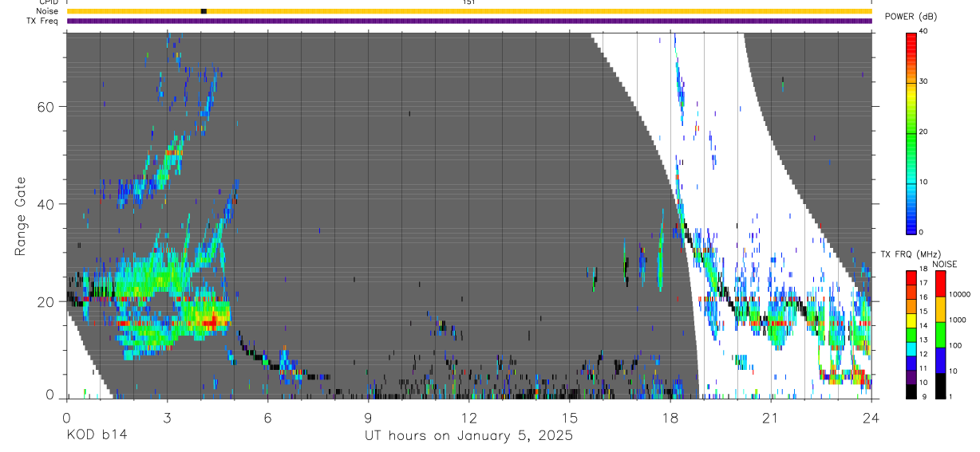The height and width of the screenshot is (452, 980).
Task: Click the "100" value on the NOISE scale
Action: pyautogui.click(x=957, y=346)
